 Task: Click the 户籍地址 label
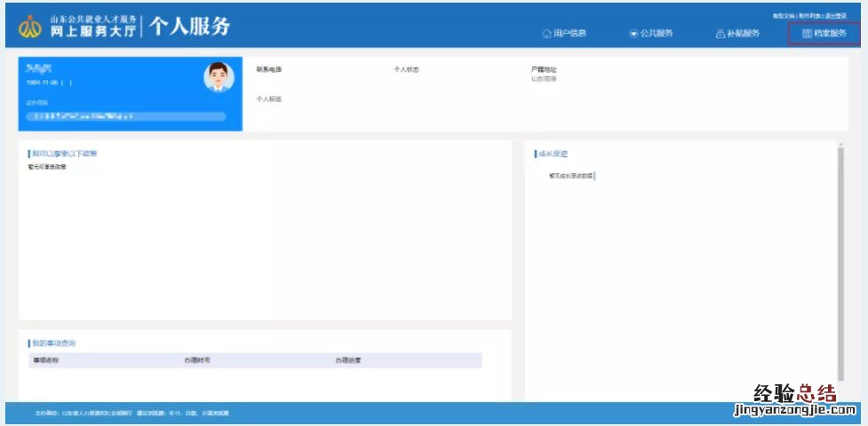(x=544, y=70)
